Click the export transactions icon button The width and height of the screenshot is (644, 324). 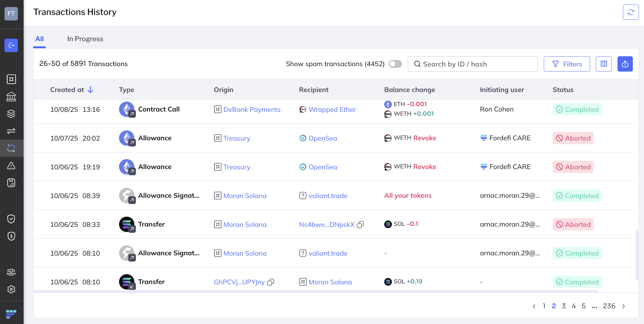coord(625,64)
